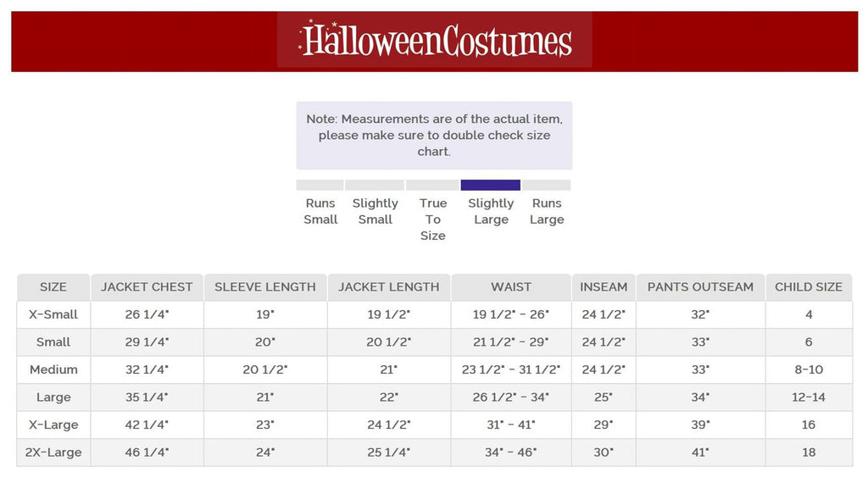Click the JACKET CHEST column header
868x483 pixels.
click(147, 287)
